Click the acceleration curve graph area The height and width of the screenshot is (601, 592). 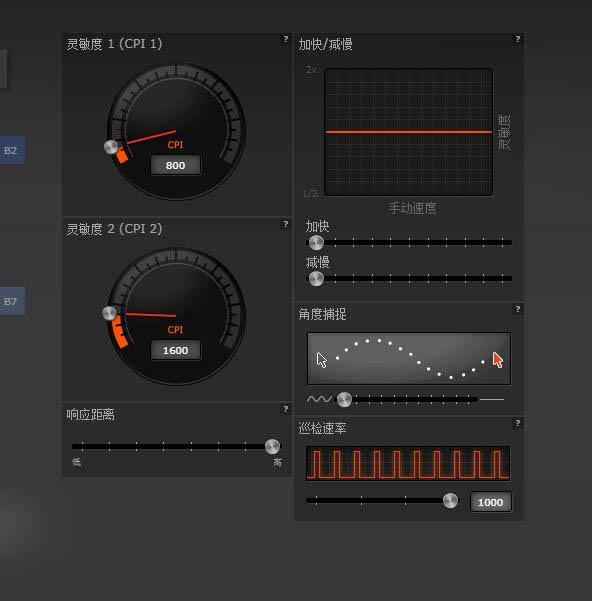tap(408, 132)
